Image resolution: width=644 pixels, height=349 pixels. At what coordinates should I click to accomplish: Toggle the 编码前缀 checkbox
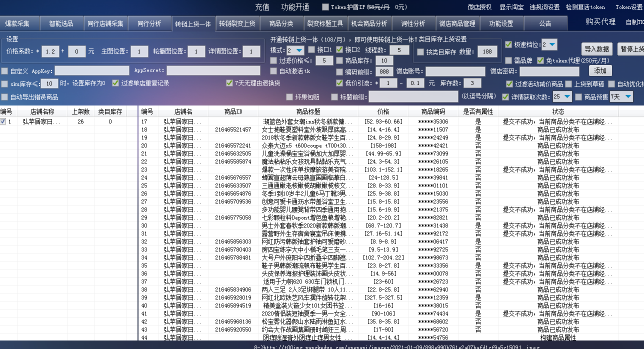[x=339, y=71]
